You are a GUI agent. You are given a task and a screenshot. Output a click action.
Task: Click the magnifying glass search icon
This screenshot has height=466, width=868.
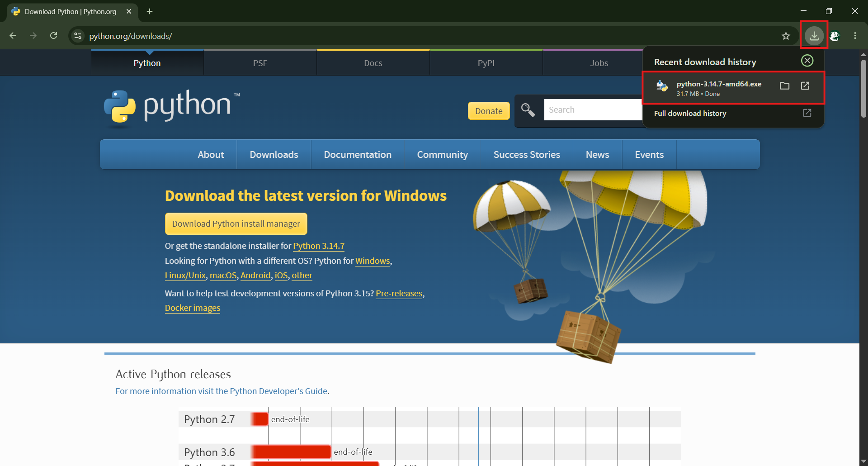528,110
